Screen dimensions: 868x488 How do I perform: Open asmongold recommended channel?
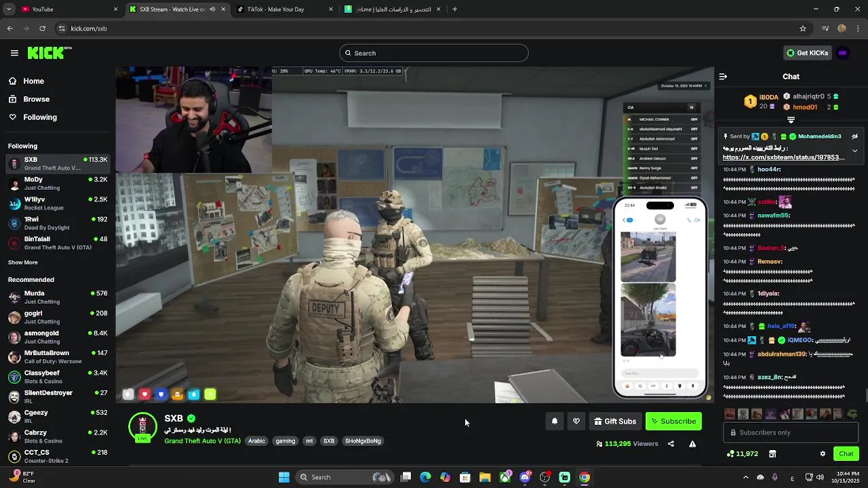58,337
